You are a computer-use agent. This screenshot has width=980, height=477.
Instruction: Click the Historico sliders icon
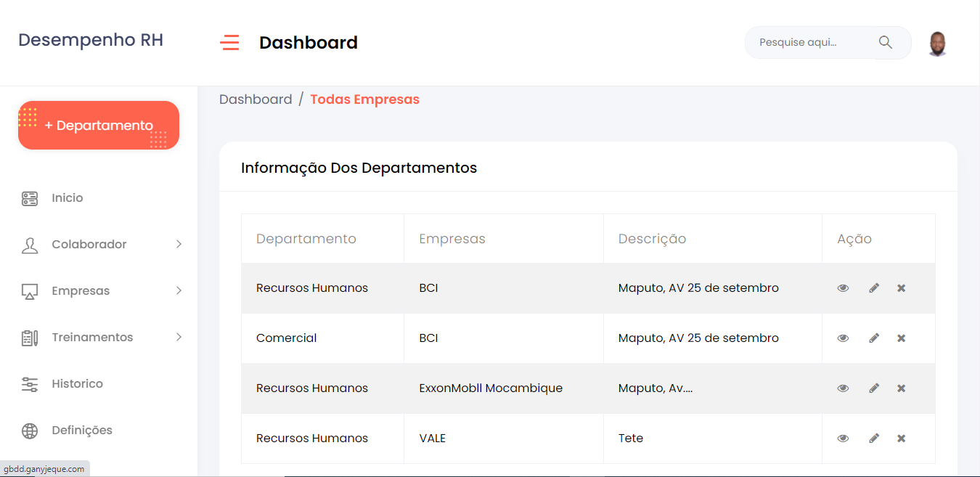[x=30, y=384]
